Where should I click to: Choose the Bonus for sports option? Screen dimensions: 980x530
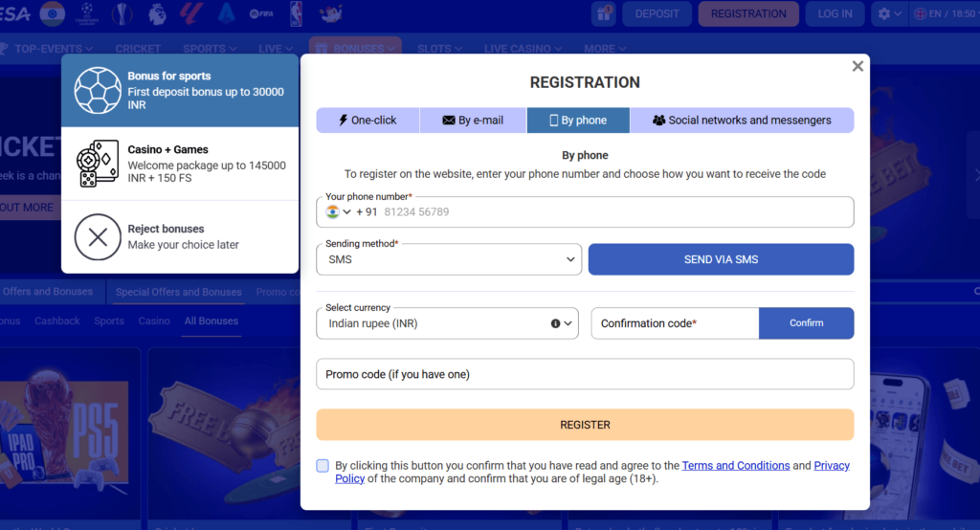coord(180,91)
